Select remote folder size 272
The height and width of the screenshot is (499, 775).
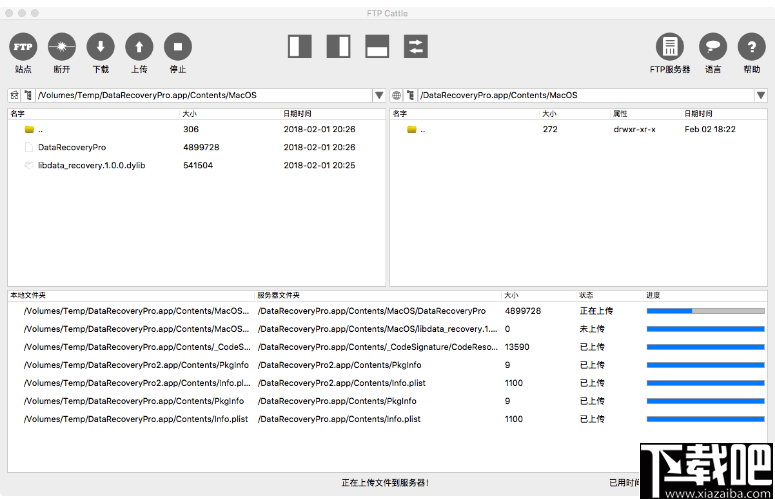click(x=550, y=129)
